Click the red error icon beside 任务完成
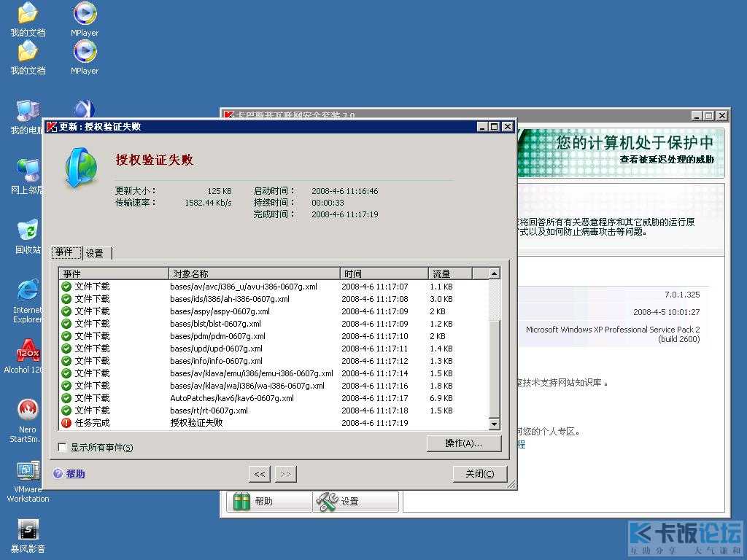Image resolution: width=747 pixels, height=560 pixels. coord(66,422)
